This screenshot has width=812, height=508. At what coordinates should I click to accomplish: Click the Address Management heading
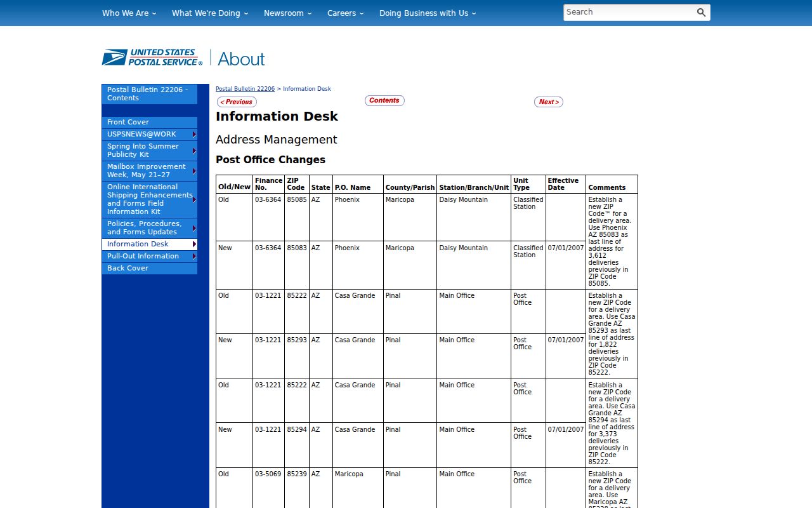277,140
